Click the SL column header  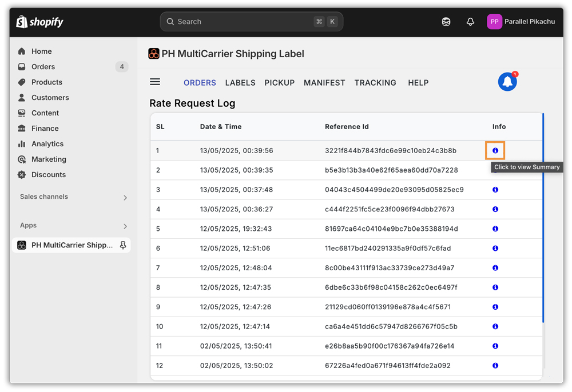(x=160, y=127)
